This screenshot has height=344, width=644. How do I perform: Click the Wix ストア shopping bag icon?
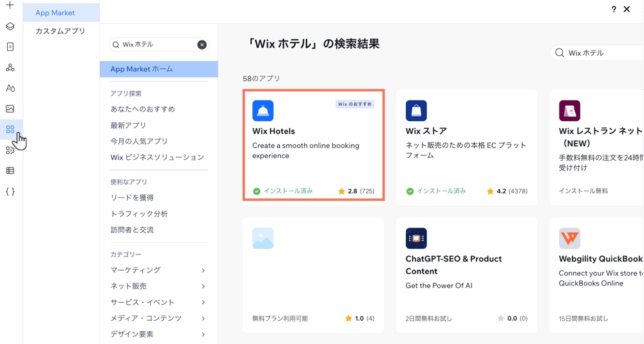pos(416,111)
